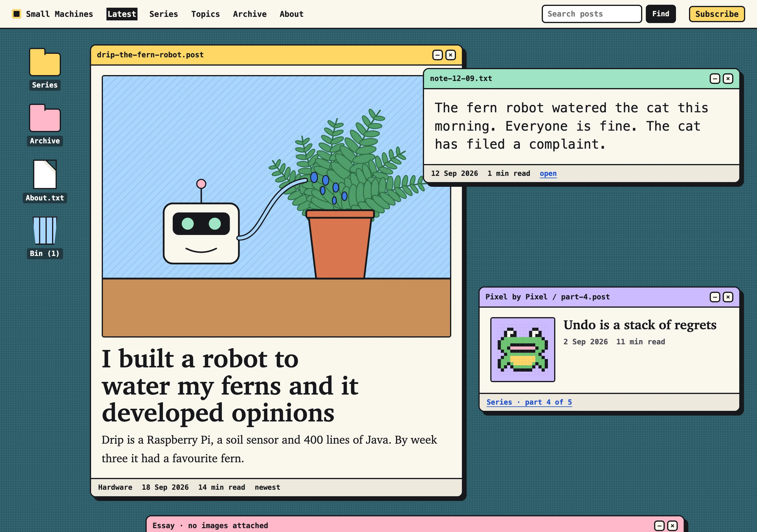The height and width of the screenshot is (532, 757).
Task: Open 'Undo is a stack of regrets' title
Action: tap(640, 325)
